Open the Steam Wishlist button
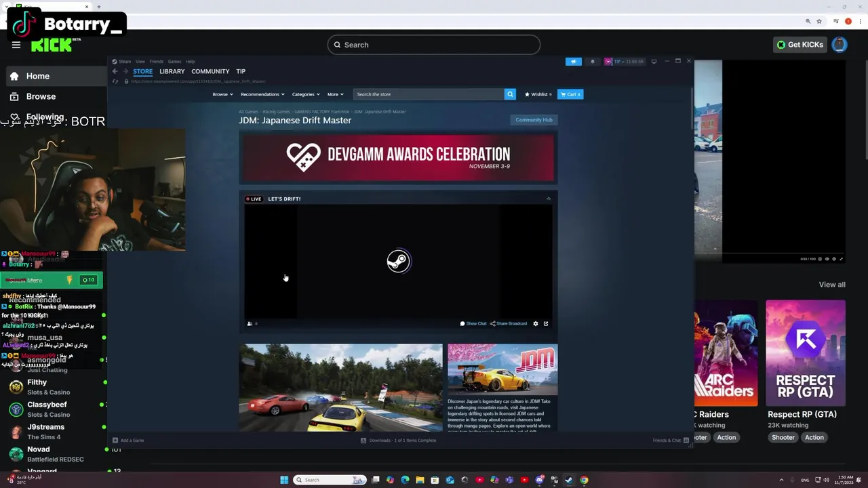The height and width of the screenshot is (488, 868). pos(538,94)
